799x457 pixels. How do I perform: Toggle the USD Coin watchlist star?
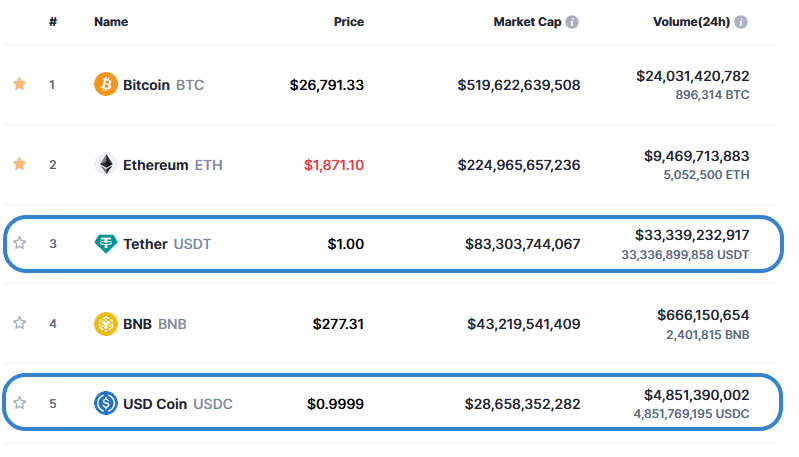pyautogui.click(x=19, y=404)
